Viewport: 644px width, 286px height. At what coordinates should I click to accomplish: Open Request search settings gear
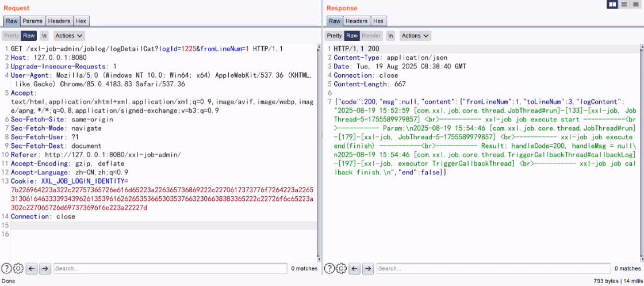[18, 268]
